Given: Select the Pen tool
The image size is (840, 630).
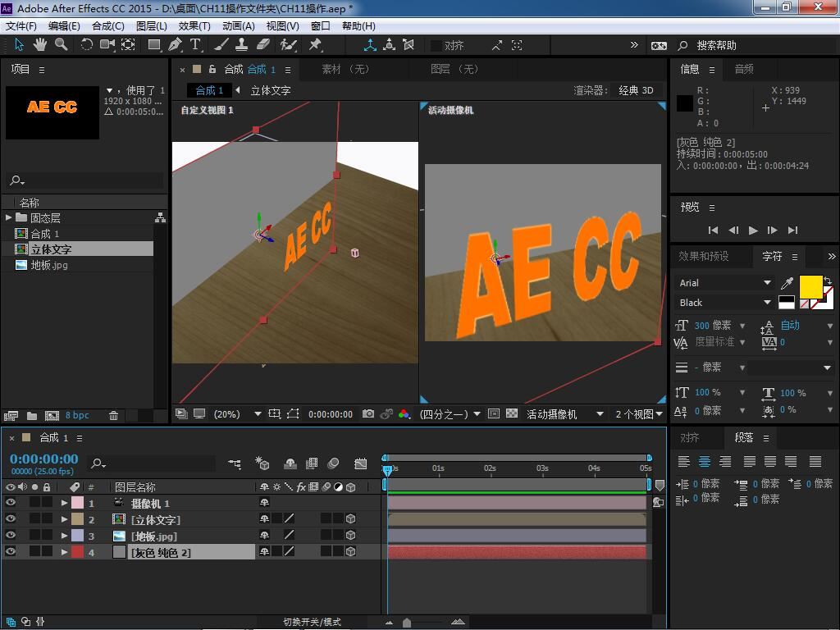Looking at the screenshot, I should tap(175, 45).
